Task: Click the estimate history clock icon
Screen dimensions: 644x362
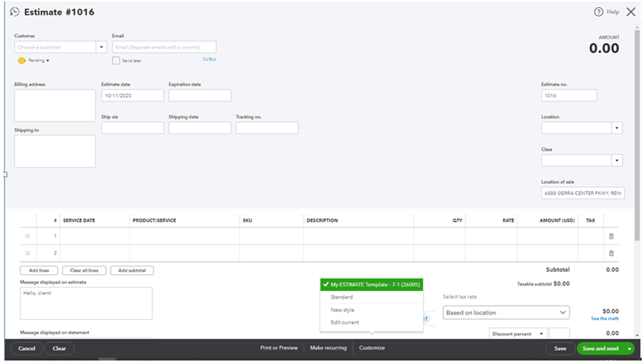Action: point(14,12)
